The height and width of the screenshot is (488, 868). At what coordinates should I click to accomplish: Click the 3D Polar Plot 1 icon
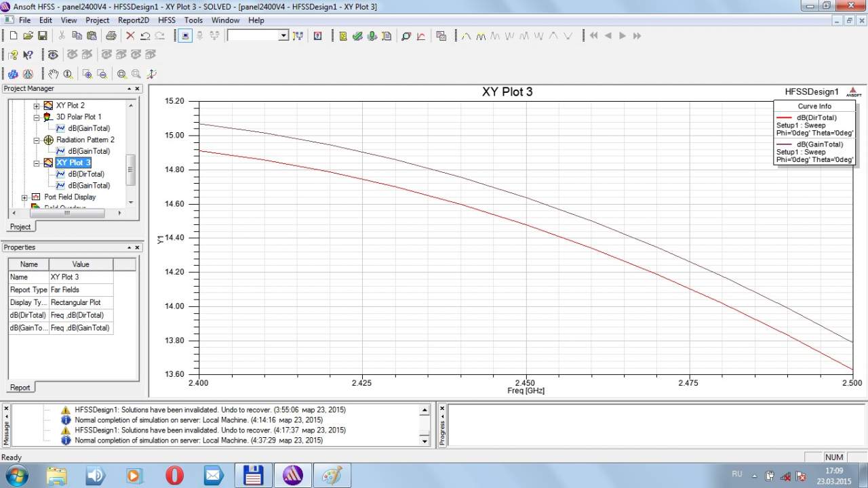pos(48,117)
